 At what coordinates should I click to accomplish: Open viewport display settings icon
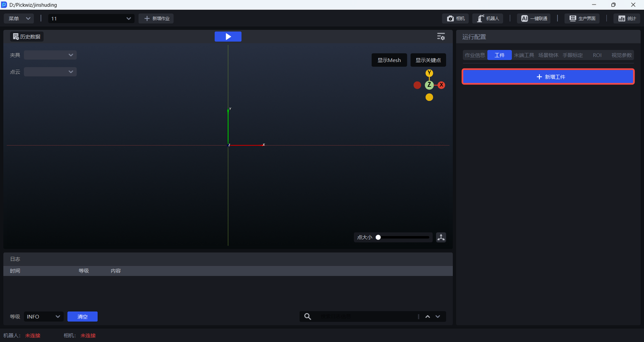coord(441,37)
